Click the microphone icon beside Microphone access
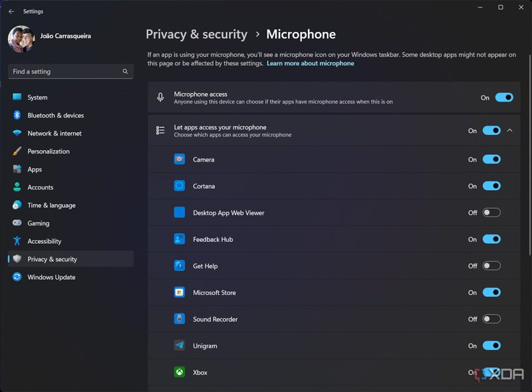 [160, 97]
